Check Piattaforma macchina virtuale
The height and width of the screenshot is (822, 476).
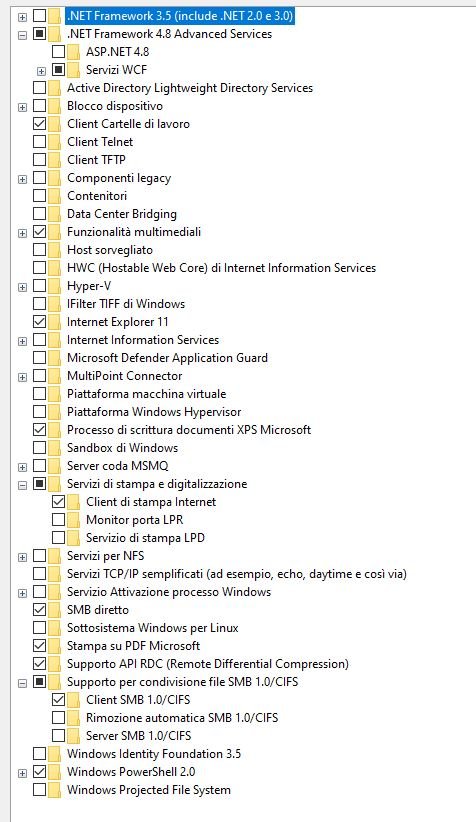tap(39, 393)
